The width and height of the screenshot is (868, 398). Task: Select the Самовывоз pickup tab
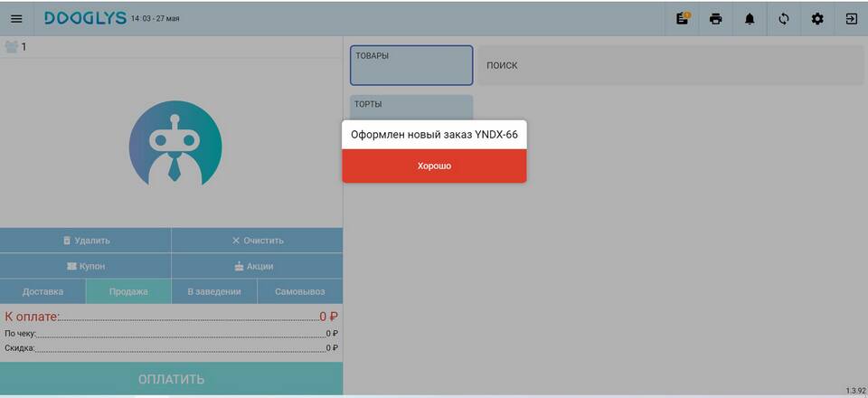[300, 291]
